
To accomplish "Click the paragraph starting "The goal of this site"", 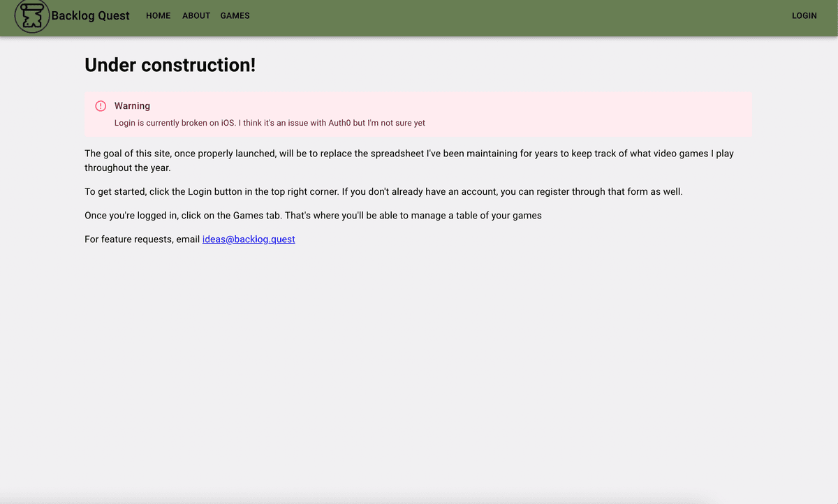I will [x=409, y=154].
